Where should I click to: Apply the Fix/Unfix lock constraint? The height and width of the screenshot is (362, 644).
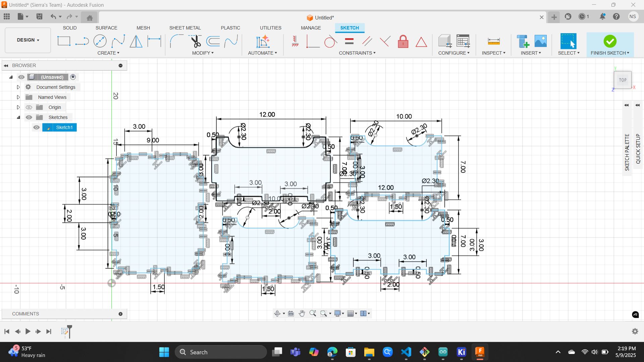pyautogui.click(x=403, y=41)
